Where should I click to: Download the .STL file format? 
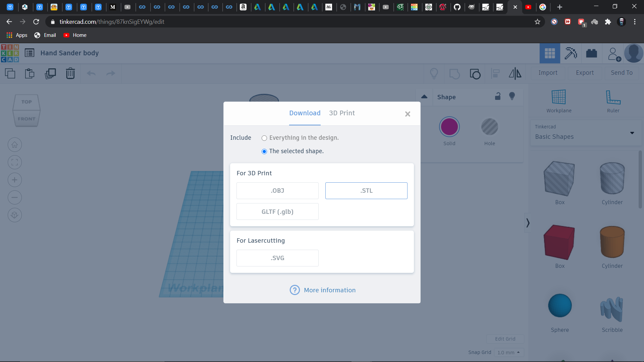click(366, 190)
